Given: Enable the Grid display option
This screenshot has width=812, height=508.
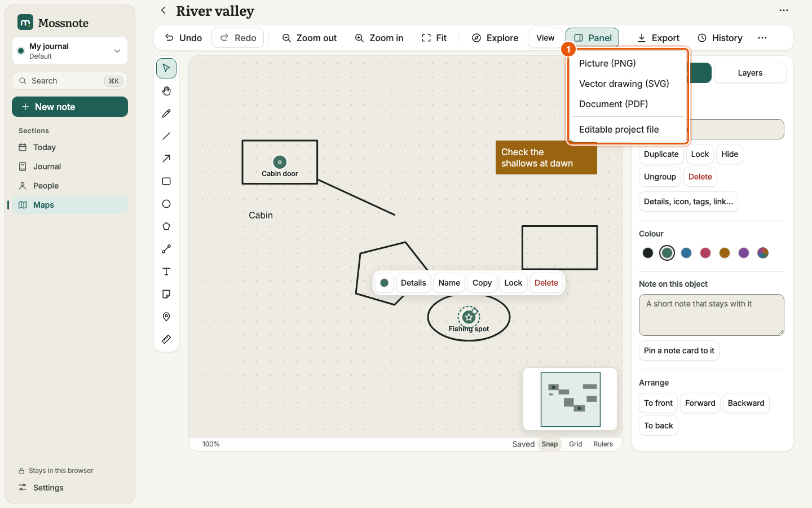Looking at the screenshot, I should [x=576, y=444].
